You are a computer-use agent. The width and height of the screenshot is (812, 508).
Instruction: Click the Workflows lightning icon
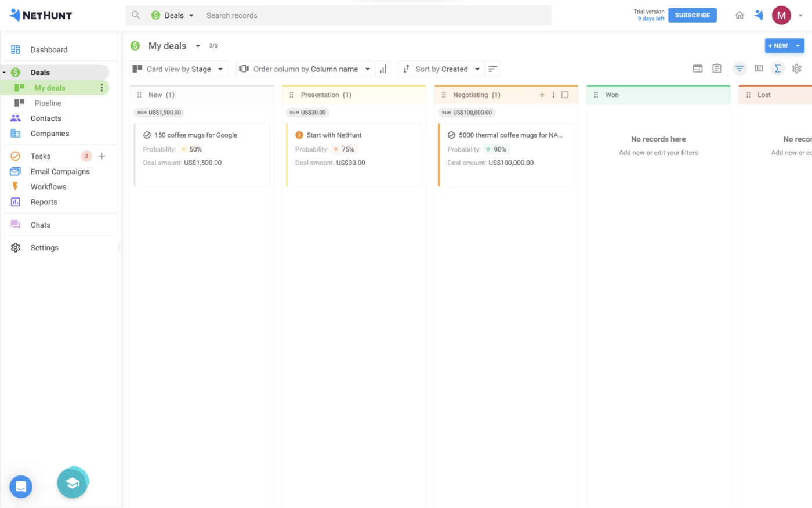tap(16, 186)
